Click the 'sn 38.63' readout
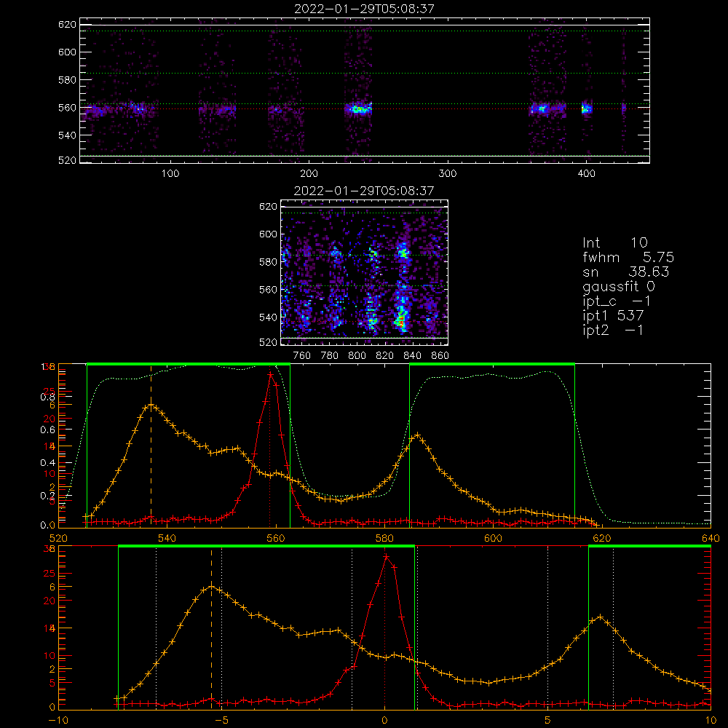This screenshot has height=728, width=728. pos(626,272)
